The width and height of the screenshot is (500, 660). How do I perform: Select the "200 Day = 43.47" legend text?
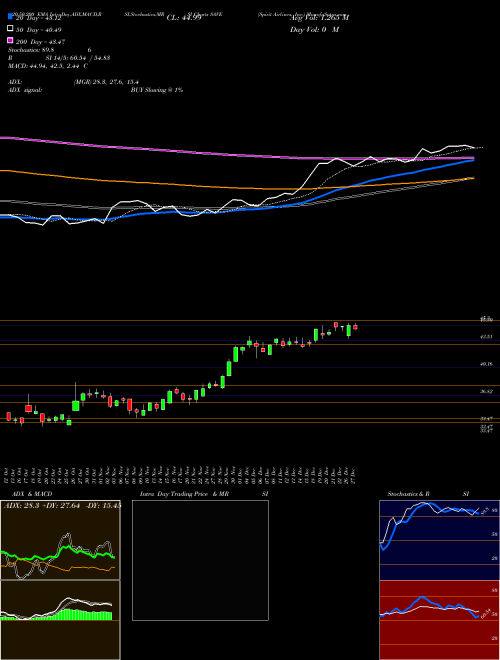pos(40,42)
